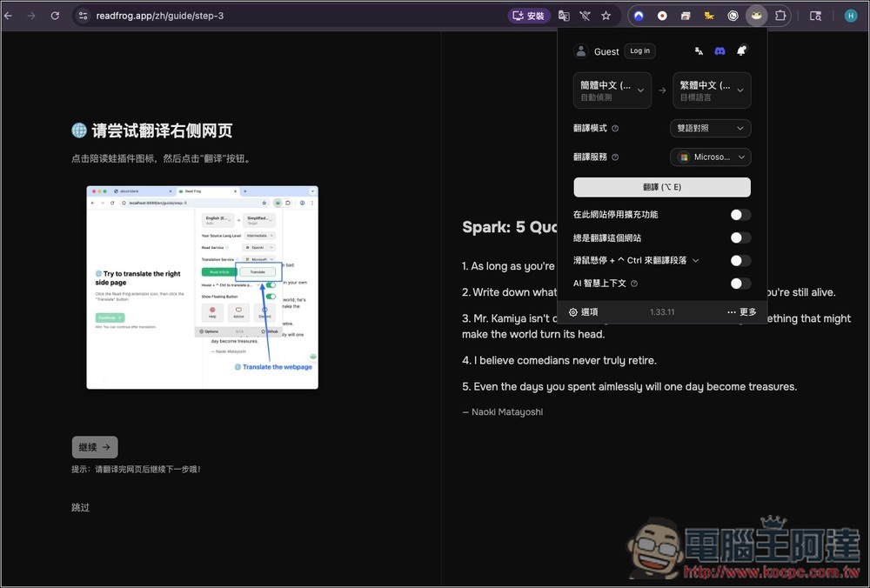This screenshot has width=870, height=588.
Task: Expand the hotkey chevron after 來翻譯段落
Action: 696,260
